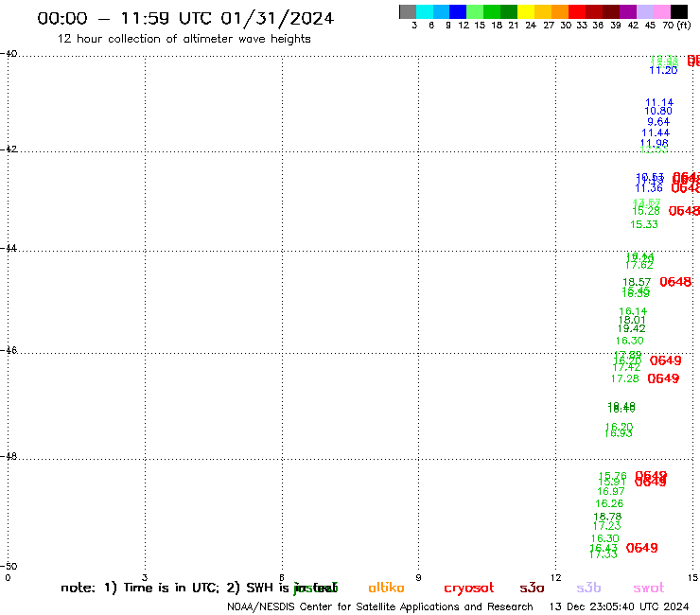Click the wave height value 18.78

[607, 518]
